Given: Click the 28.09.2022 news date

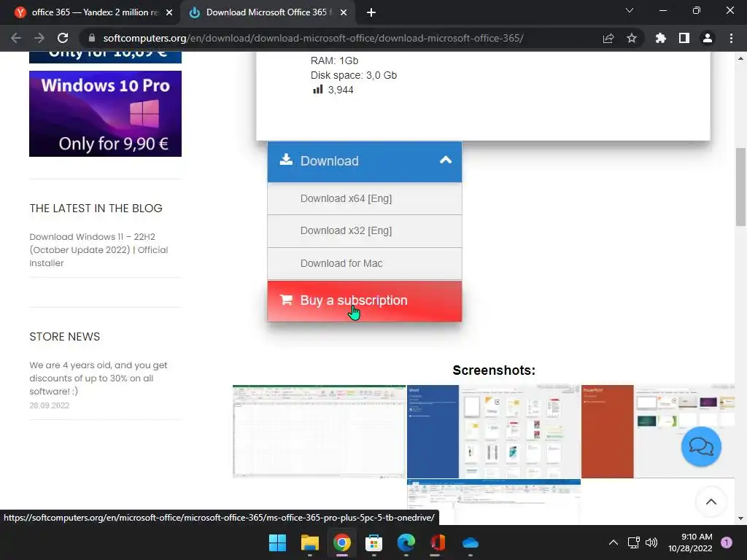Looking at the screenshot, I should click(x=50, y=405).
